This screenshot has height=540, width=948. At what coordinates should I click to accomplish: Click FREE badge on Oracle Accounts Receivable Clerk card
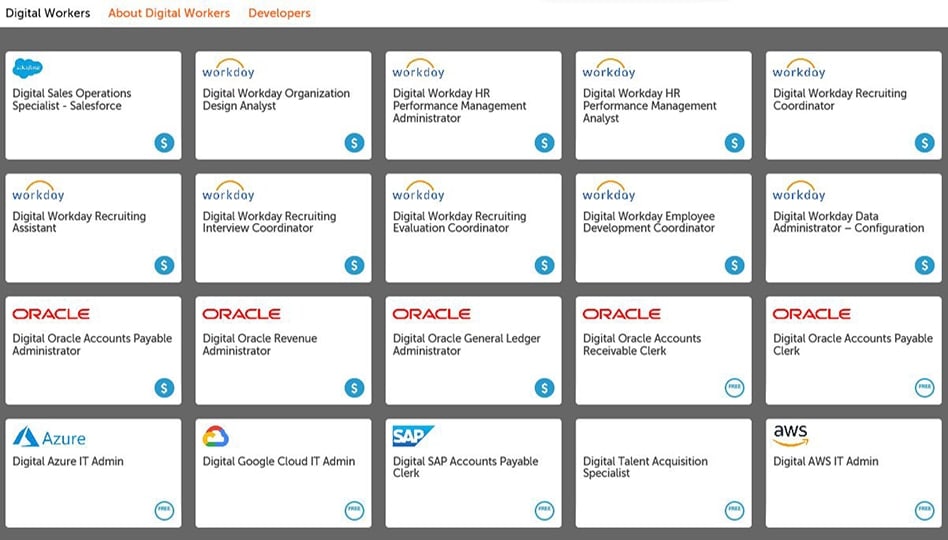click(x=735, y=388)
